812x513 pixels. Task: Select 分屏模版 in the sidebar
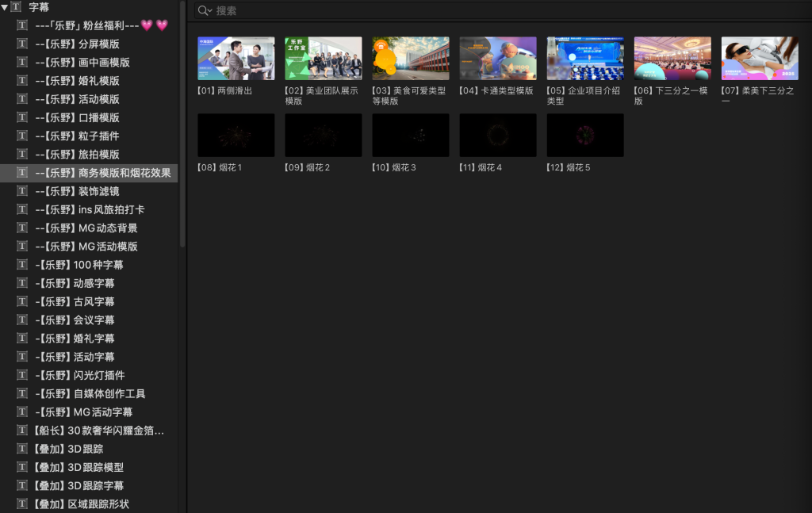pos(89,44)
